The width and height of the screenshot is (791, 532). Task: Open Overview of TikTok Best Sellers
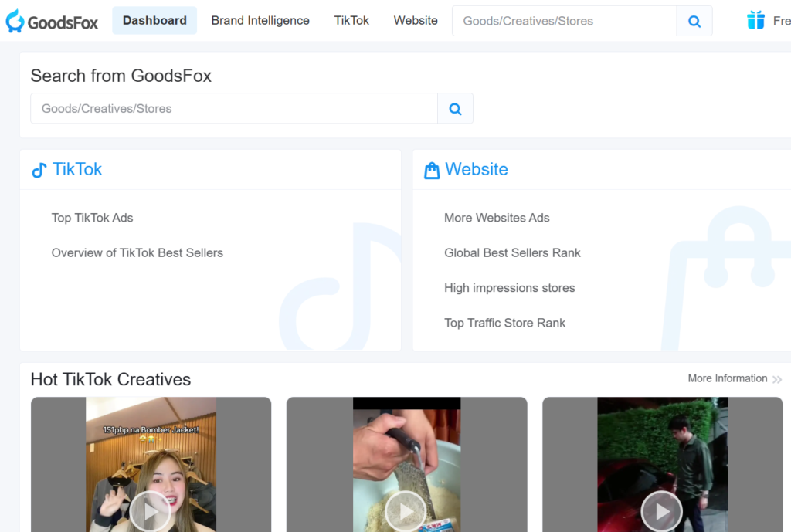pyautogui.click(x=137, y=252)
